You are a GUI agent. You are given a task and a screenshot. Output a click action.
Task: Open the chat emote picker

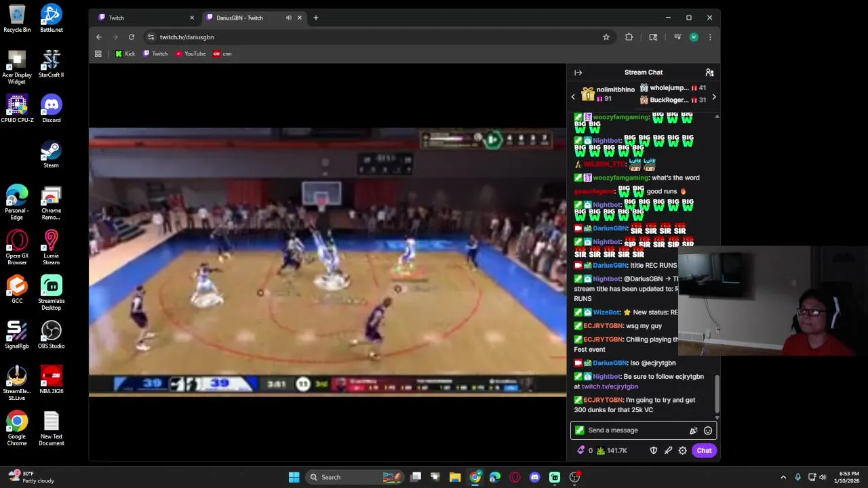tap(708, 430)
